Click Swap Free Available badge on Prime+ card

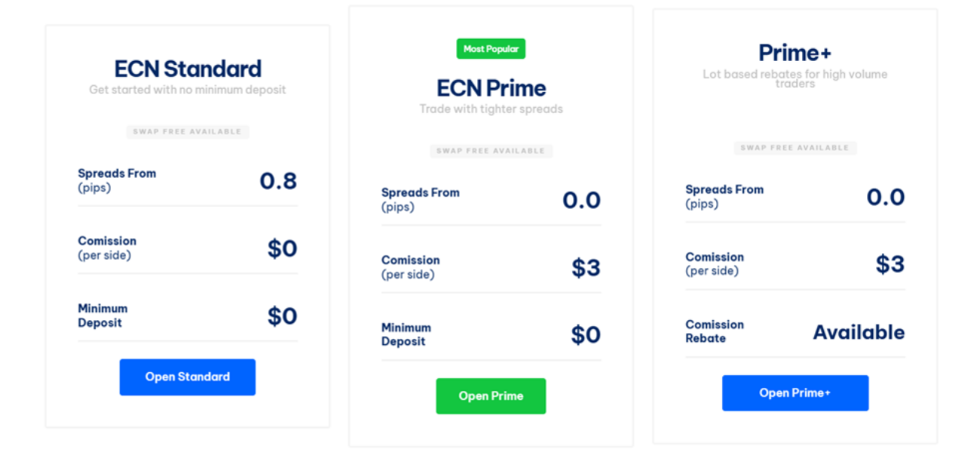point(795,148)
